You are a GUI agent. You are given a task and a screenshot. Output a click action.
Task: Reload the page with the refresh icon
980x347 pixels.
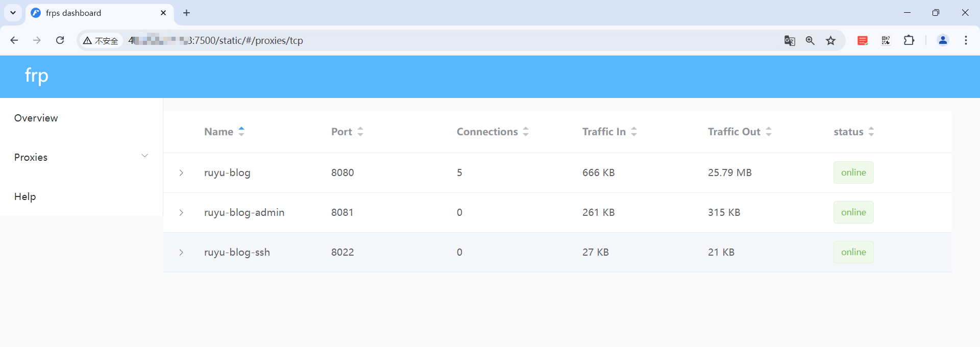[60, 40]
